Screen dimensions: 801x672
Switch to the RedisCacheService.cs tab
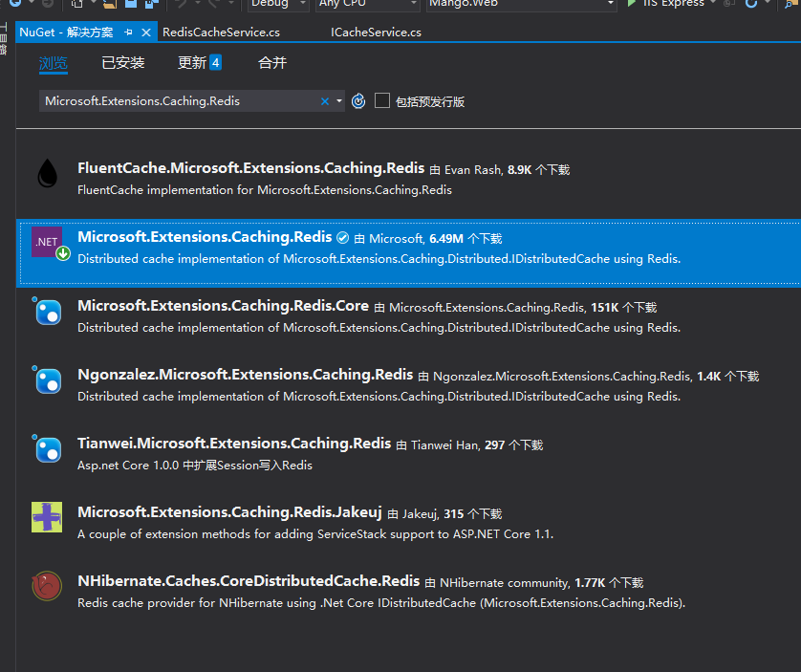coord(221,33)
